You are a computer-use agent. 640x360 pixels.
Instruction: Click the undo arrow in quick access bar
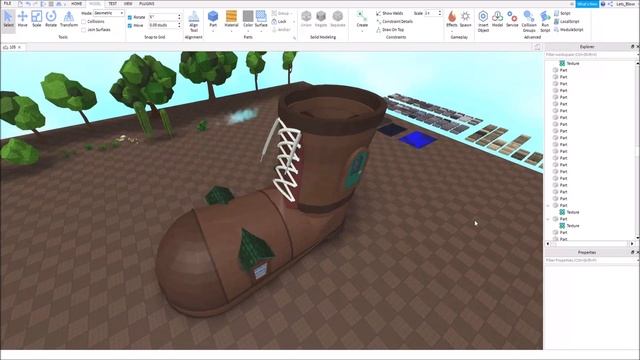(28, 4)
